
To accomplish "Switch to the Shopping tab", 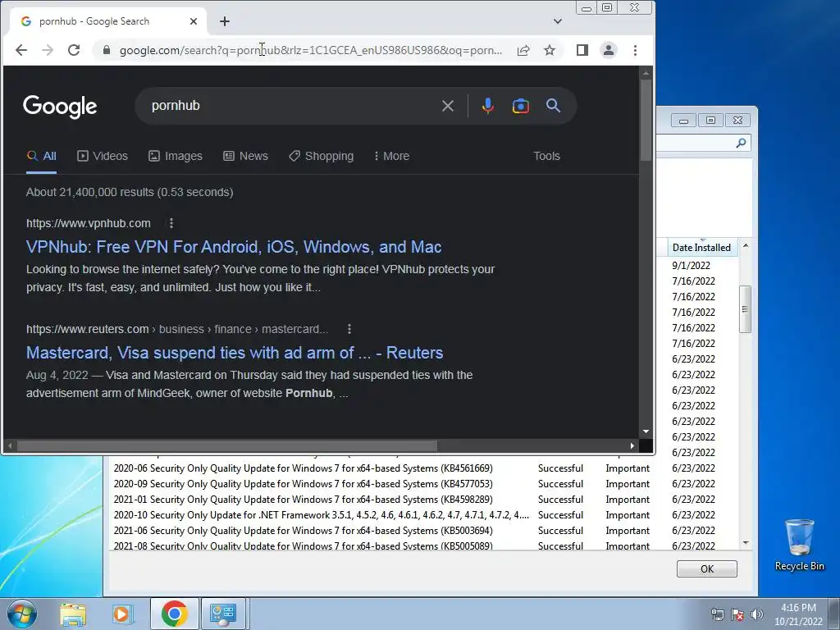I will (321, 156).
